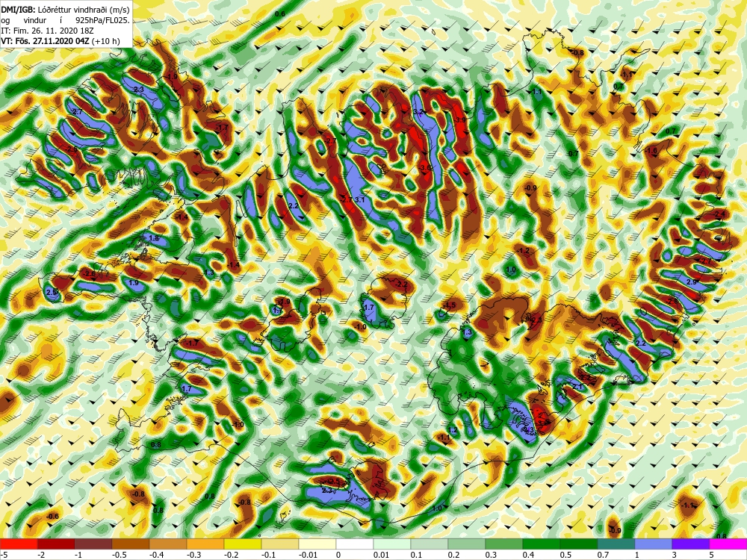The width and height of the screenshot is (747, 560).
Task: Pick the teal swatch between 0.7 and 1
Action: (616, 544)
